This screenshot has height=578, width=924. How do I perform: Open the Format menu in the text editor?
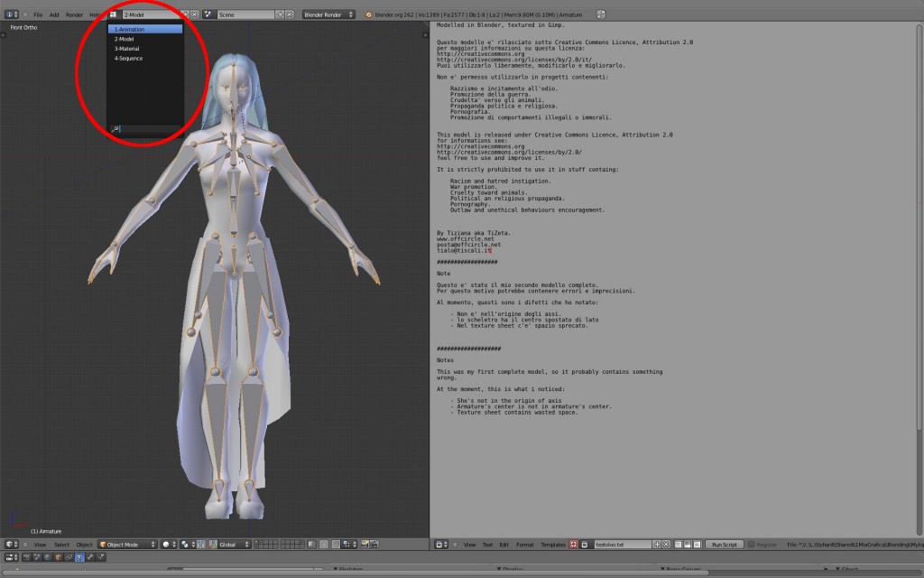[x=525, y=544]
